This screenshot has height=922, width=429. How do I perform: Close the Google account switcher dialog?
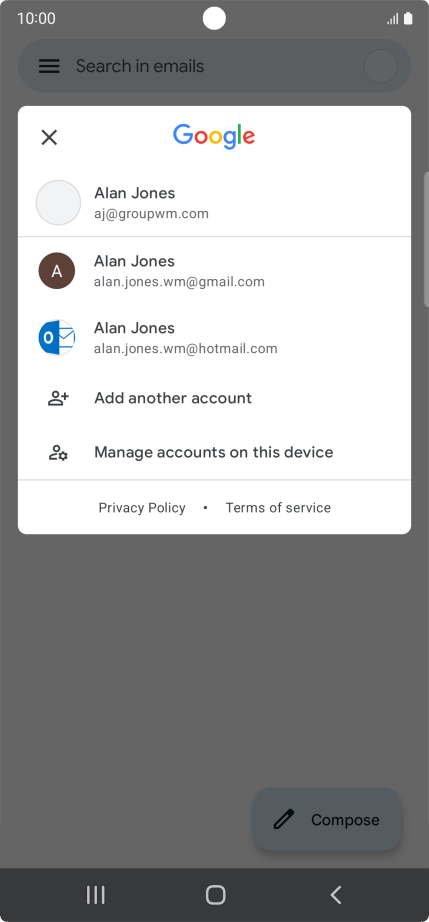(x=49, y=138)
